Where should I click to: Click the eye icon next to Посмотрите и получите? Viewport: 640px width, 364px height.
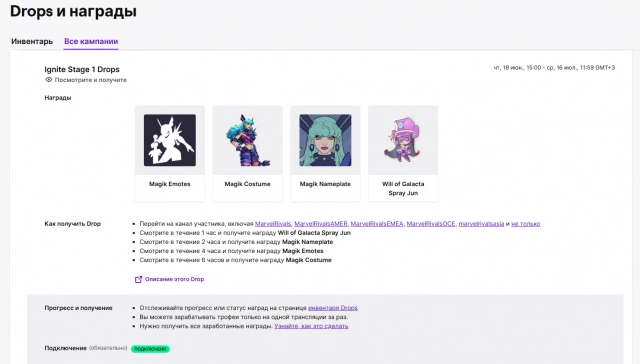point(49,80)
